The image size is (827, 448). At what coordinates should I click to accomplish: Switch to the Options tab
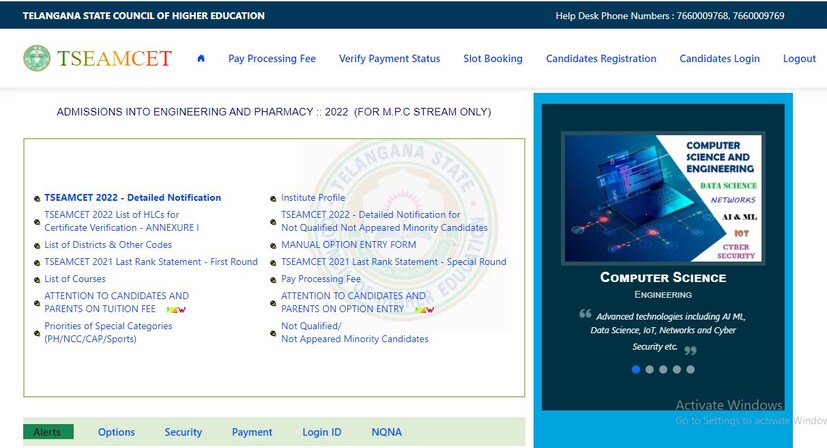pos(117,432)
